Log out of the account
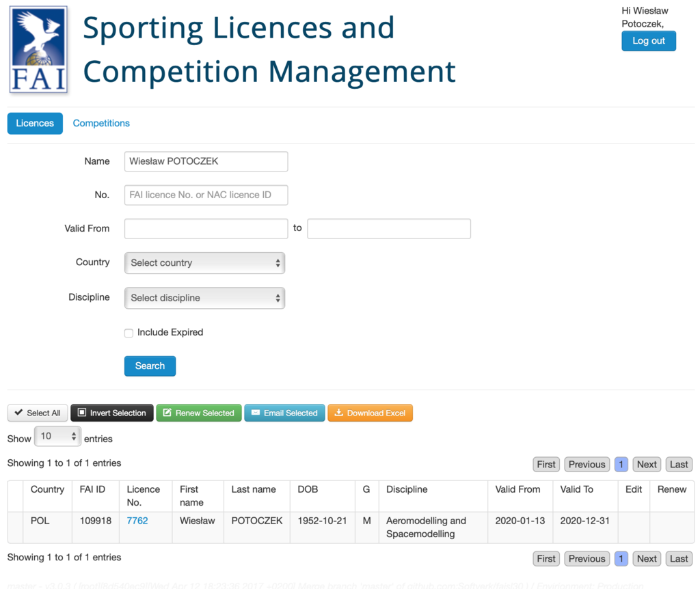Viewport: 700px width, 589px height. [x=648, y=41]
